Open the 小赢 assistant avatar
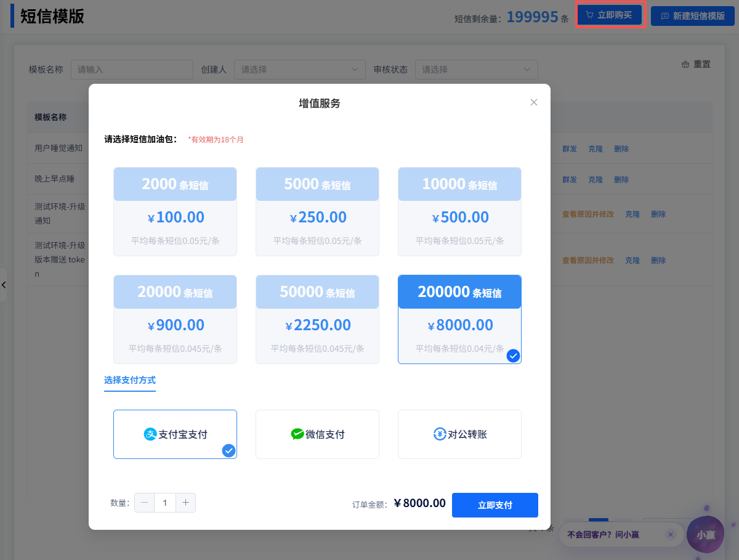Image resolution: width=739 pixels, height=560 pixels. [x=705, y=534]
